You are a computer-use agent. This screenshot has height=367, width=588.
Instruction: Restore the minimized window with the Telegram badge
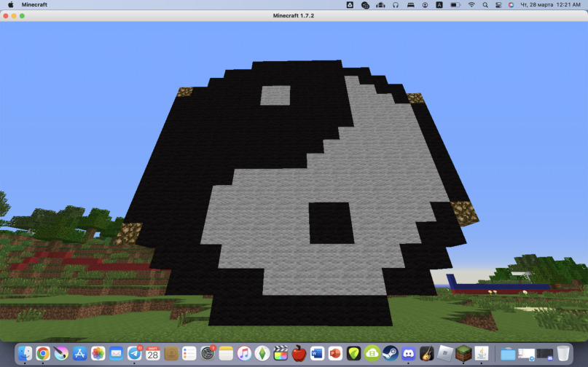[x=526, y=353]
